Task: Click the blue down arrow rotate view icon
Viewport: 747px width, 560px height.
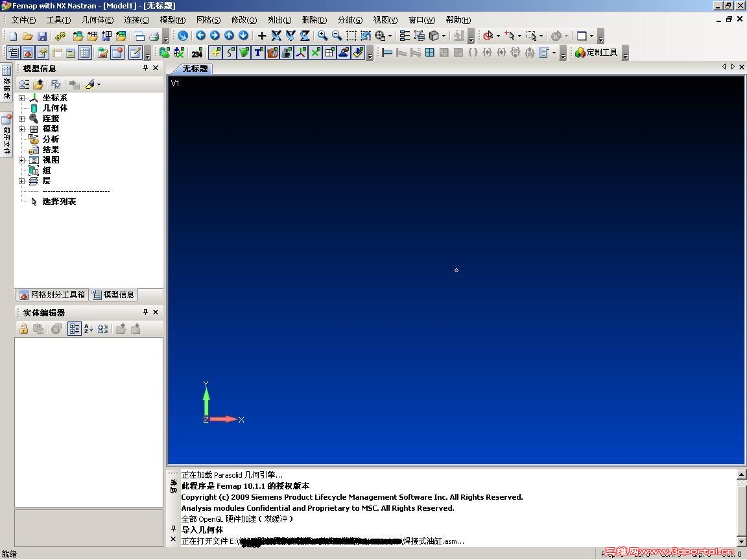Action: point(243,35)
